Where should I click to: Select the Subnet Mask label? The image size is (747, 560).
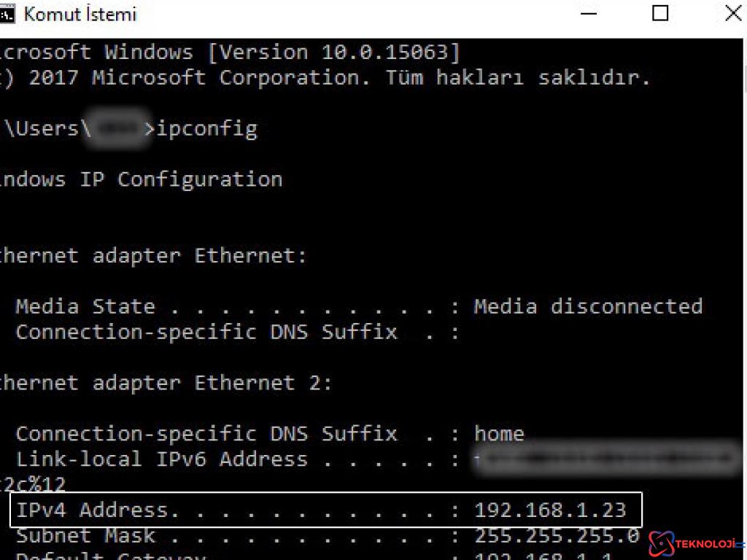pos(85,536)
